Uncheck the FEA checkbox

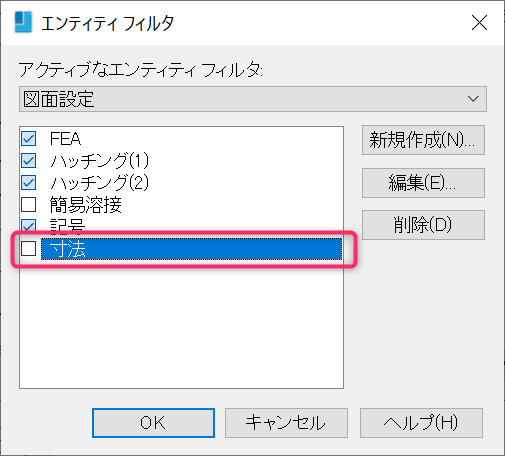pyautogui.click(x=29, y=139)
